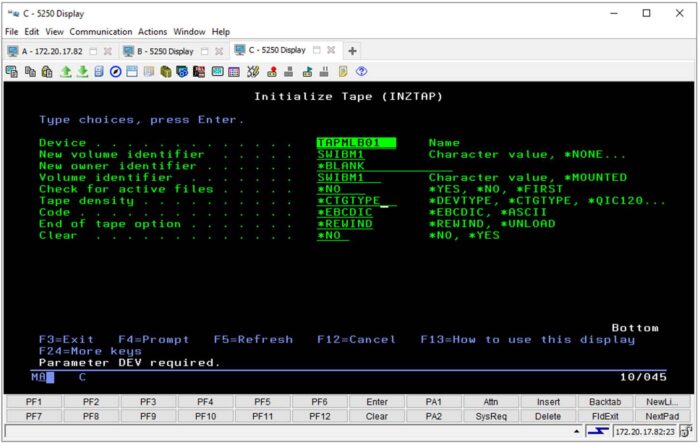Expand the small arrow in the status bar
Viewport: 700px width, 447px height.
pos(579,432)
